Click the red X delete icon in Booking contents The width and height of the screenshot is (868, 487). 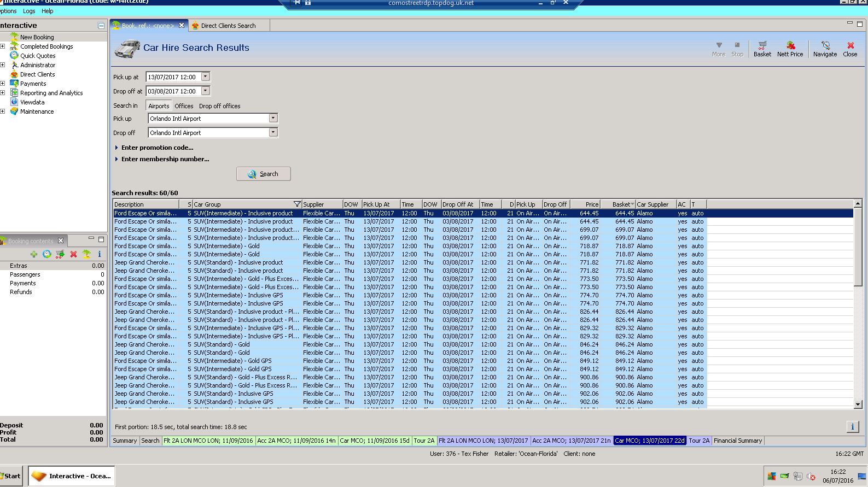click(73, 254)
